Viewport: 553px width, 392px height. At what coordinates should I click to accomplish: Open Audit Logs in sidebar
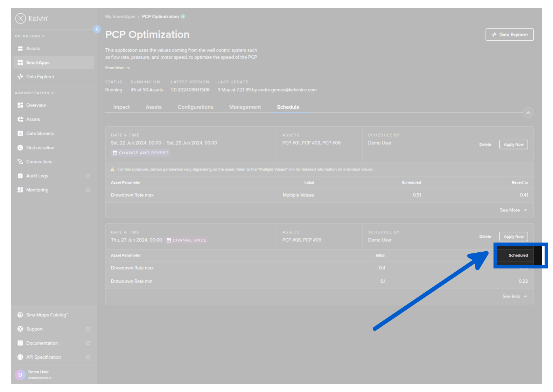[37, 176]
